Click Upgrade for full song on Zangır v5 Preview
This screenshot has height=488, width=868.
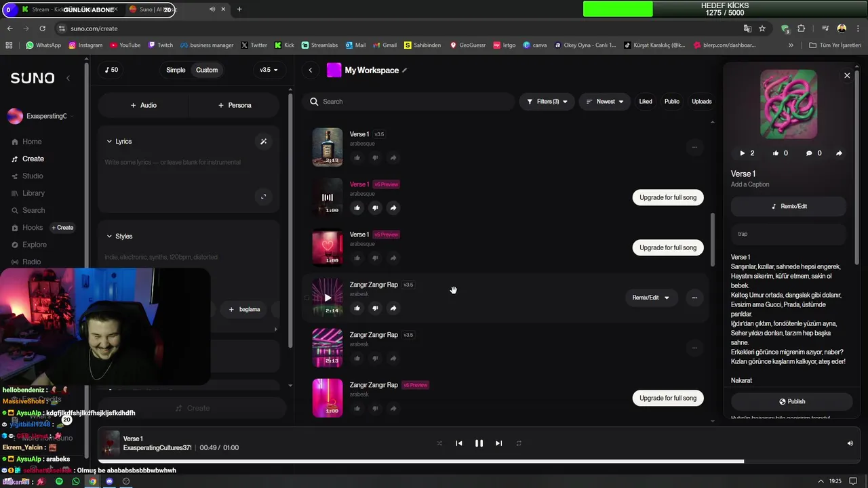pos(668,398)
